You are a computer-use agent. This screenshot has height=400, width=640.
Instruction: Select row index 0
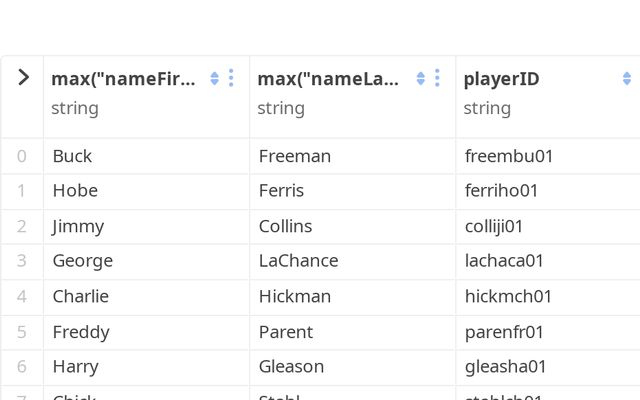(x=22, y=156)
